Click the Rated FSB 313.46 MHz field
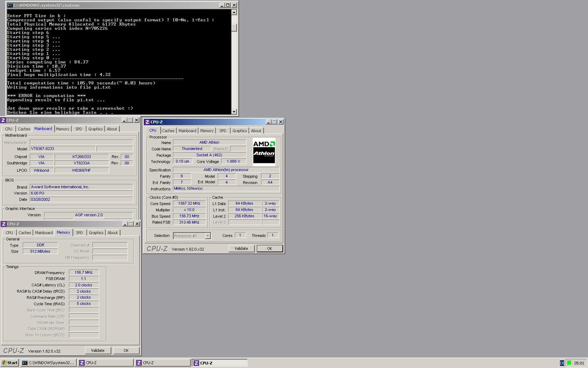 coord(189,223)
